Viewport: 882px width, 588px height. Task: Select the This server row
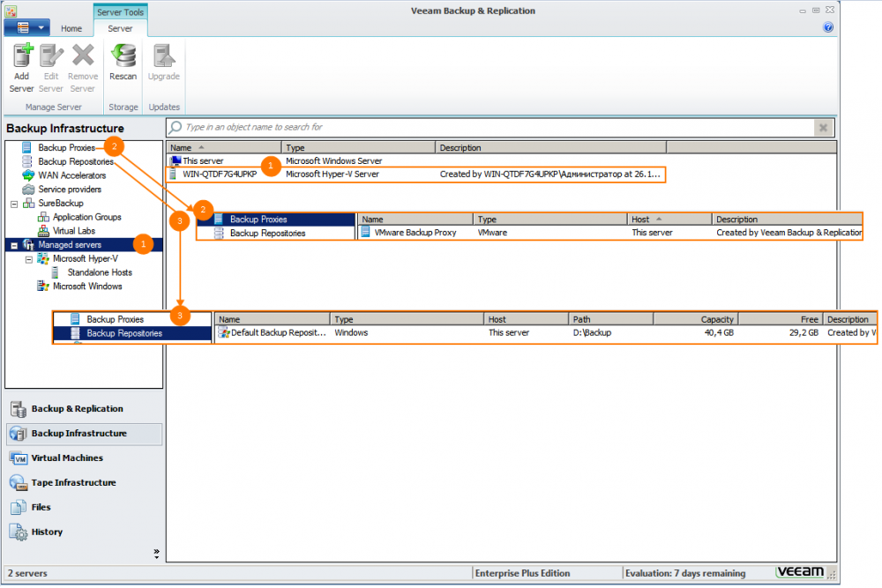point(415,160)
